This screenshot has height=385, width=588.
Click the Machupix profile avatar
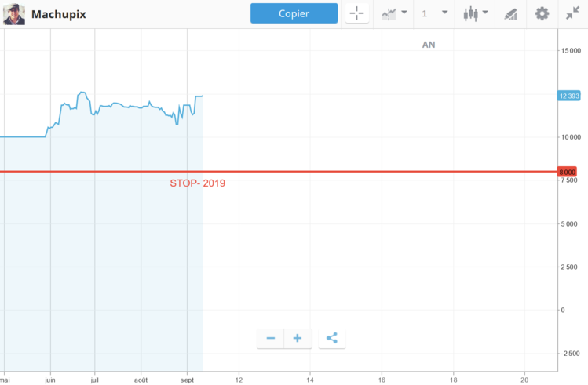pos(14,13)
